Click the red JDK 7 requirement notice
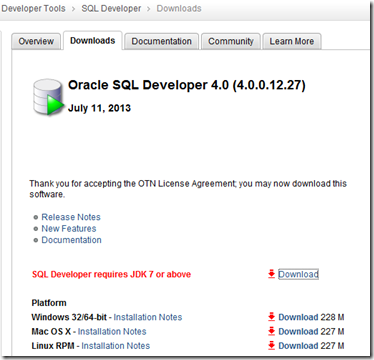 [x=111, y=274]
